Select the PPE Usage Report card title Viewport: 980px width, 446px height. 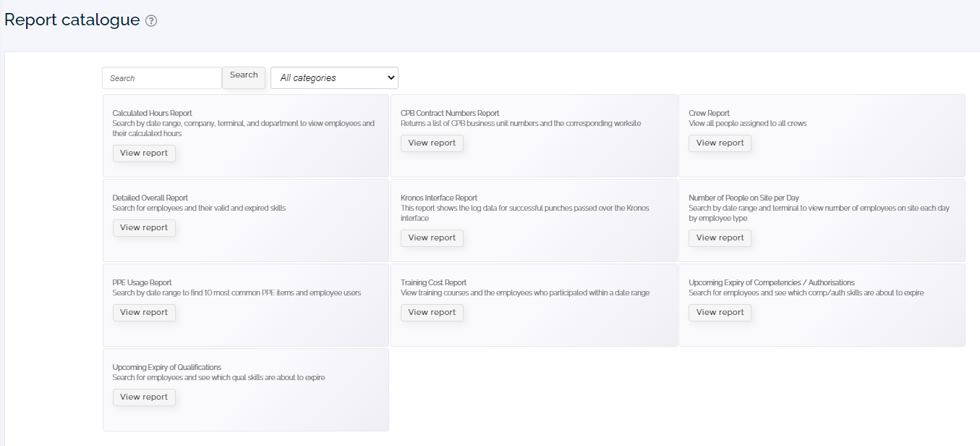[x=142, y=282]
